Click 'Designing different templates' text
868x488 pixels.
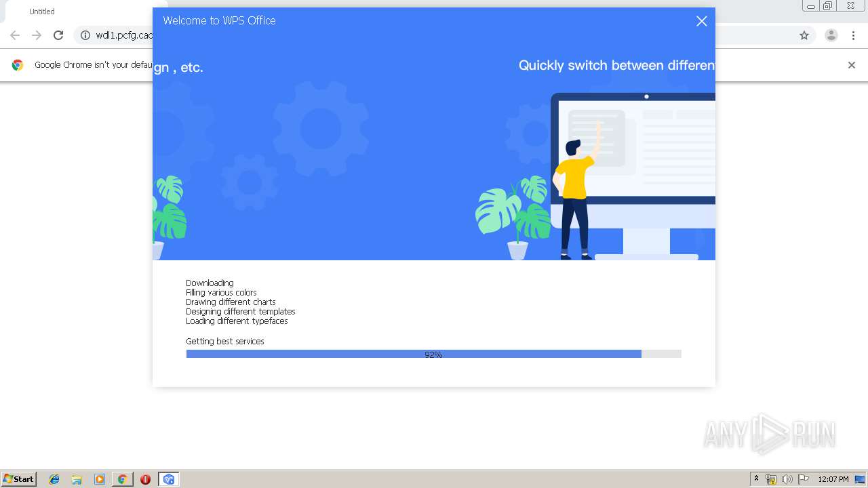point(241,312)
